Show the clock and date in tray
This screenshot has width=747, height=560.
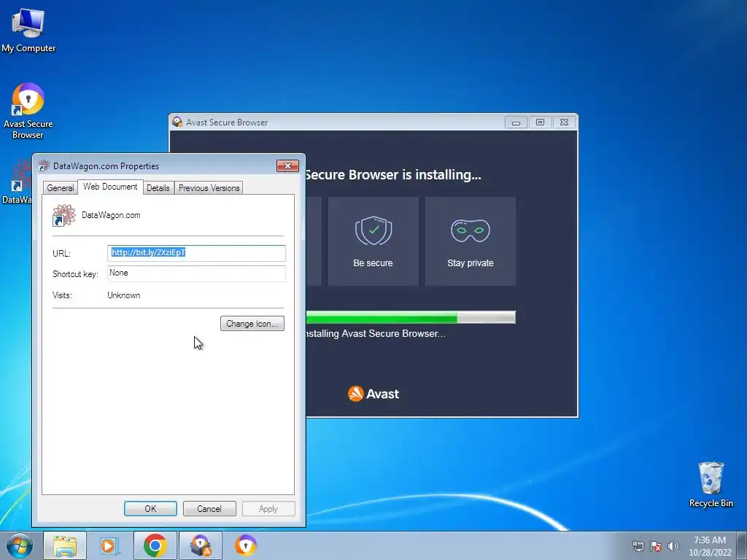pos(710,546)
